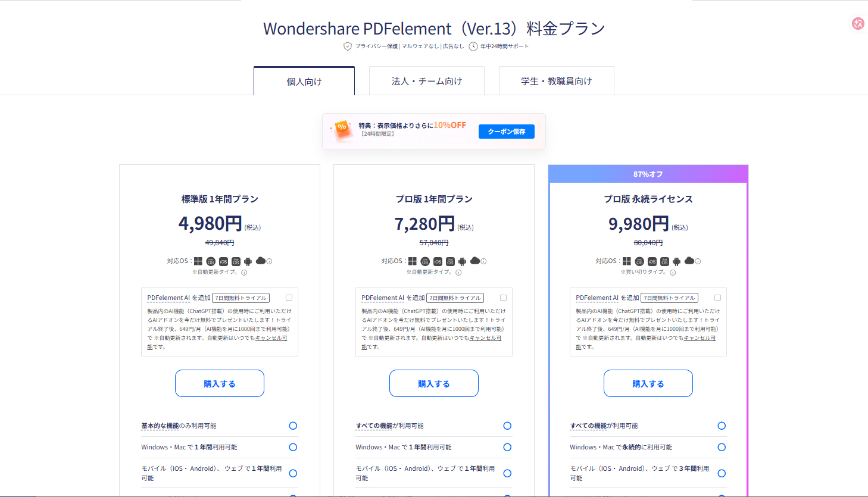This screenshot has height=497, width=868.
Task: Click the pink translate icon at top right
Action: (858, 23)
